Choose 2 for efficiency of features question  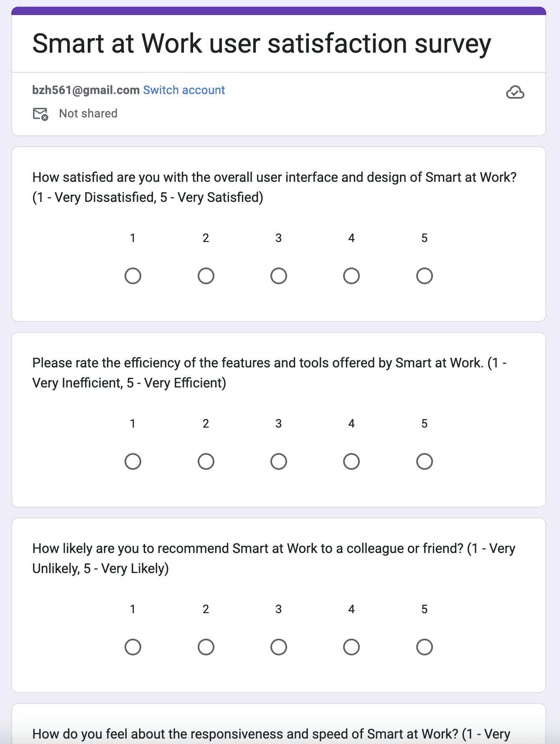(206, 461)
